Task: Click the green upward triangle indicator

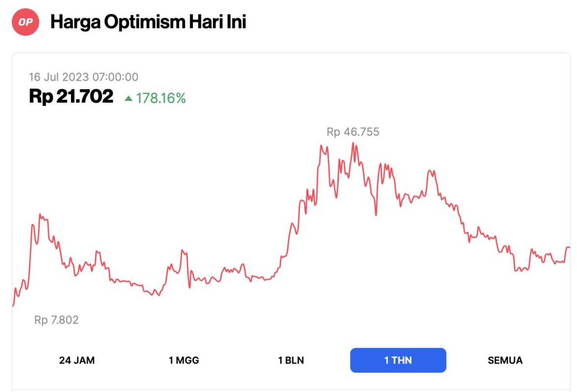Action: click(128, 98)
